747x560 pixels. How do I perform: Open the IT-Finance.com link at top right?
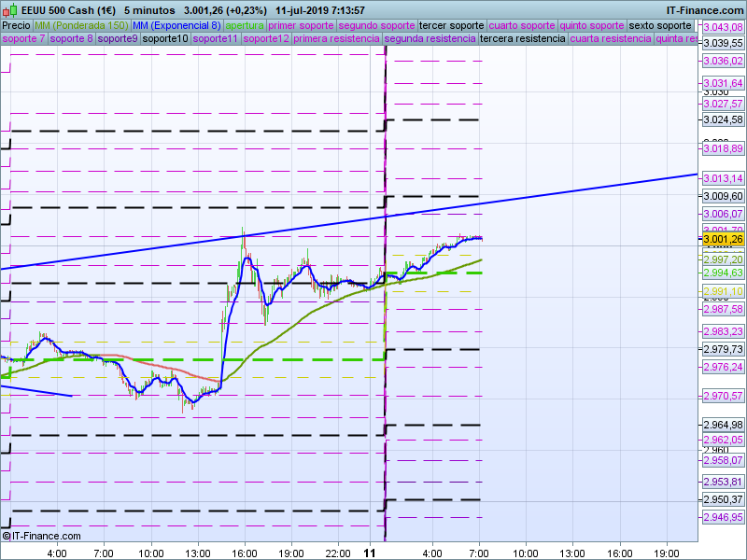(x=705, y=10)
